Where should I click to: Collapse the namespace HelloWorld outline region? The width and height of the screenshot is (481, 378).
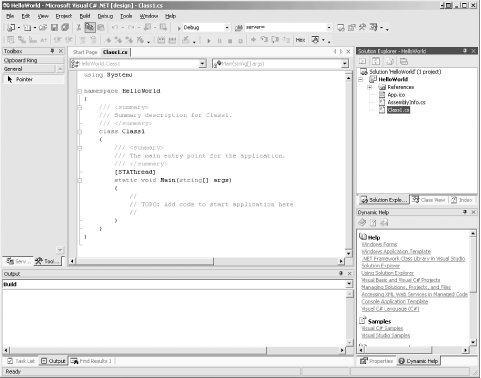pos(80,91)
